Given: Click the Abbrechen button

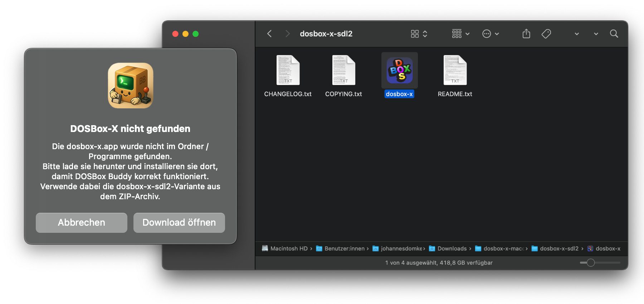Looking at the screenshot, I should pyautogui.click(x=82, y=222).
